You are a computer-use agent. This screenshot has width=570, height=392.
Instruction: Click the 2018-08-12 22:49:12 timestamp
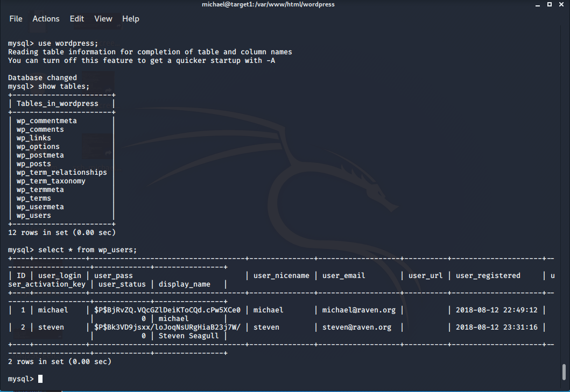497,310
